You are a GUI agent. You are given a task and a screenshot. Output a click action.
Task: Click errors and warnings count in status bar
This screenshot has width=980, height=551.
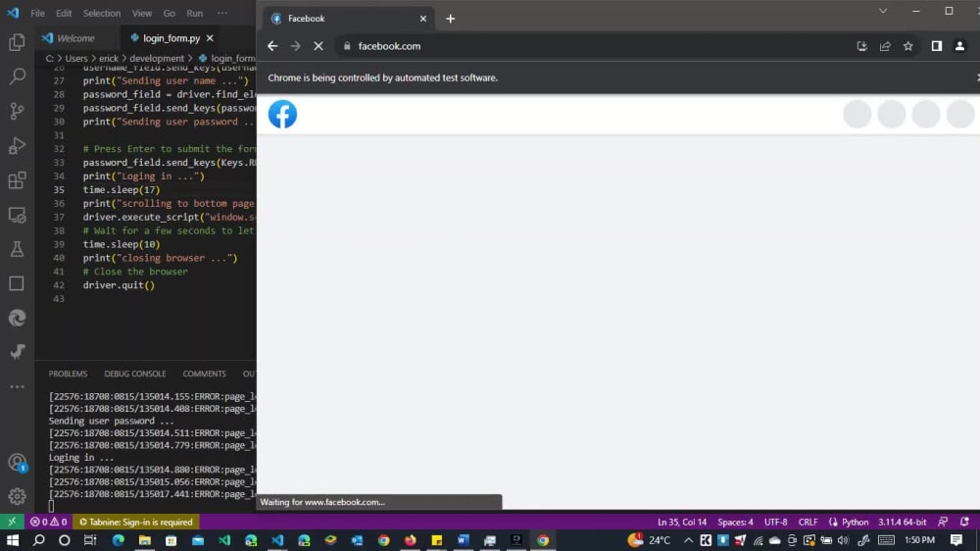point(49,522)
